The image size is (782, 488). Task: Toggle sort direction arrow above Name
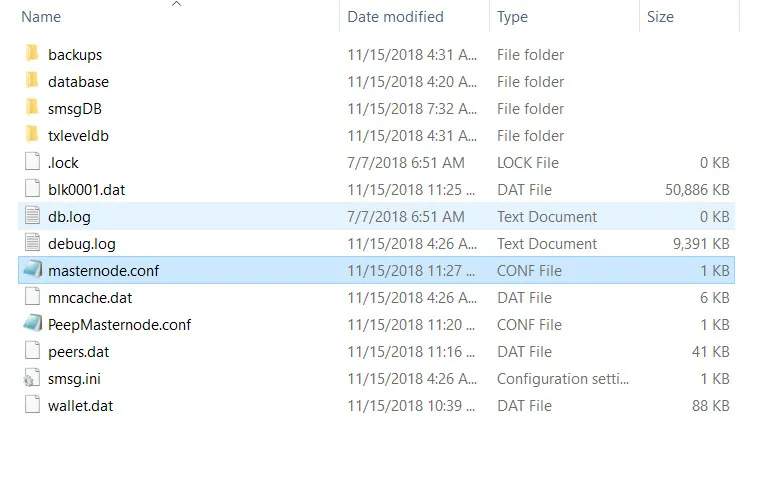[176, 4]
